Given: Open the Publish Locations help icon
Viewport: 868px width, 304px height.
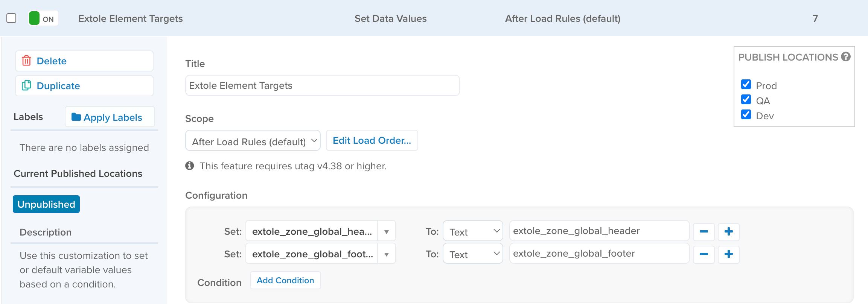Looking at the screenshot, I should click(846, 57).
